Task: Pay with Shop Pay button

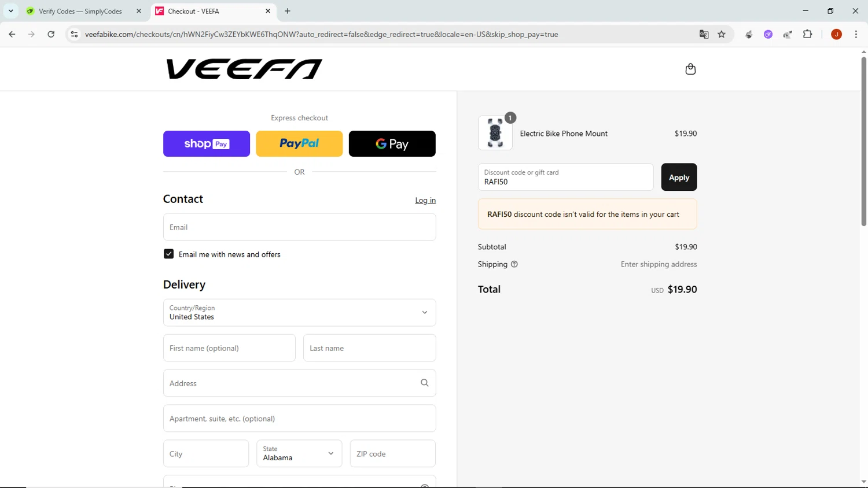Action: pos(207,143)
